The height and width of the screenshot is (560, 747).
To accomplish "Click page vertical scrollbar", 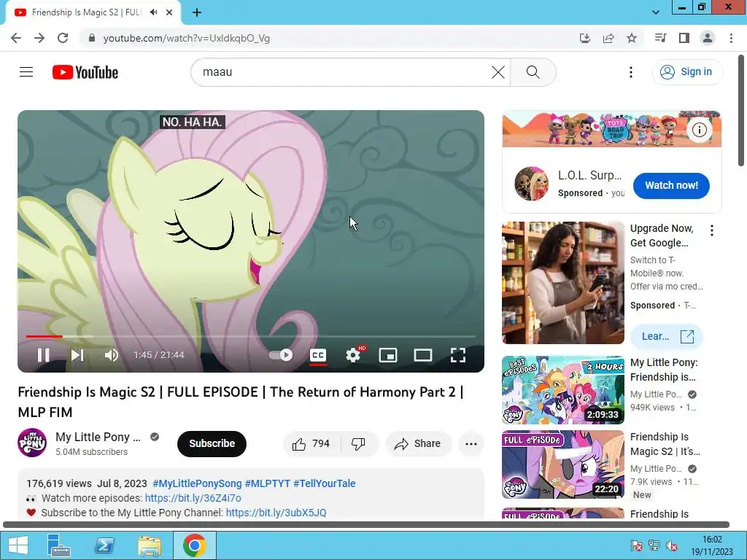I will click(741, 111).
